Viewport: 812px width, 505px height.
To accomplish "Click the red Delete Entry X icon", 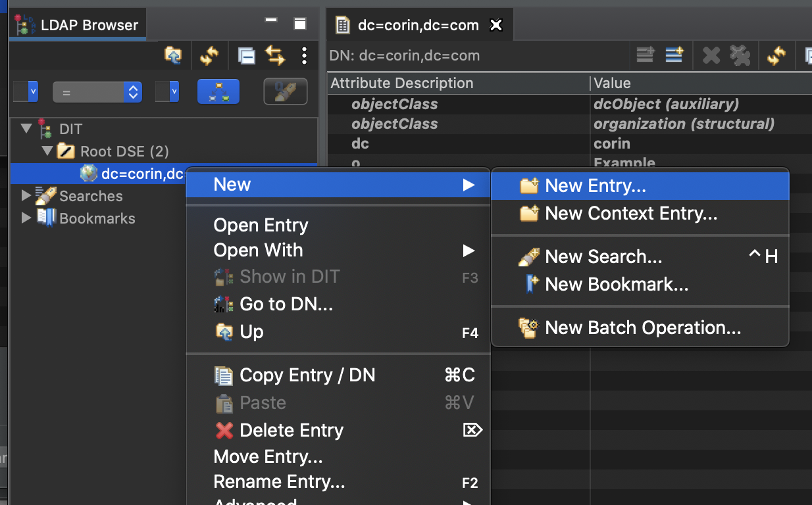I will 224,431.
